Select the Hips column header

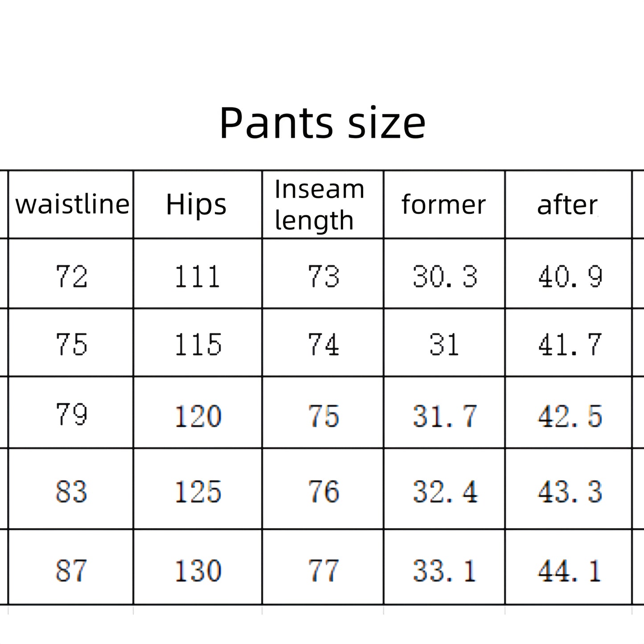(197, 205)
